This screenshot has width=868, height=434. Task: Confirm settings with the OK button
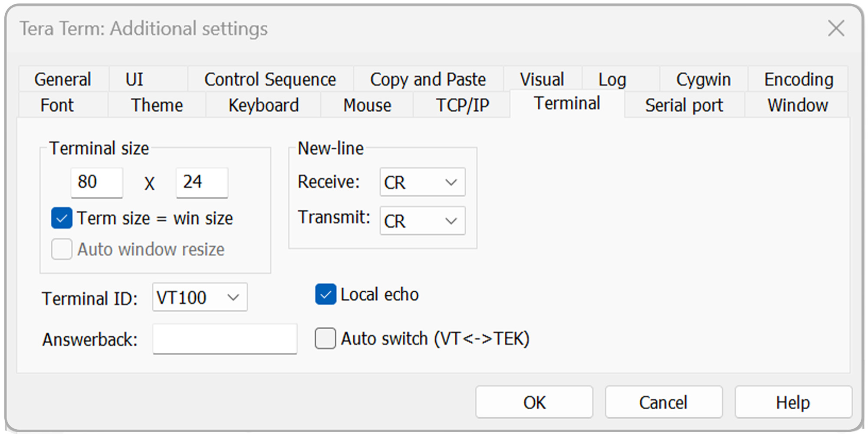(534, 402)
